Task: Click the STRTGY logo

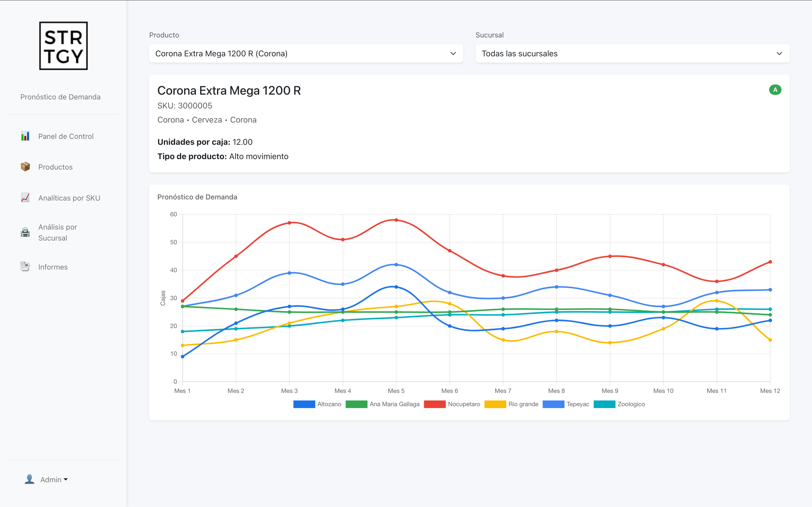Action: pyautogui.click(x=63, y=46)
